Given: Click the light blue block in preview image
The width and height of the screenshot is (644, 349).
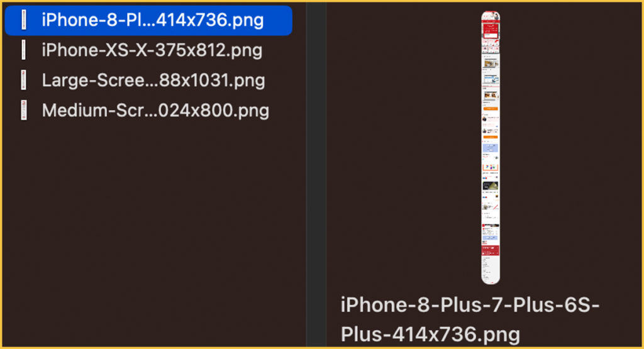Looking at the screenshot, I should pyautogui.click(x=491, y=148).
